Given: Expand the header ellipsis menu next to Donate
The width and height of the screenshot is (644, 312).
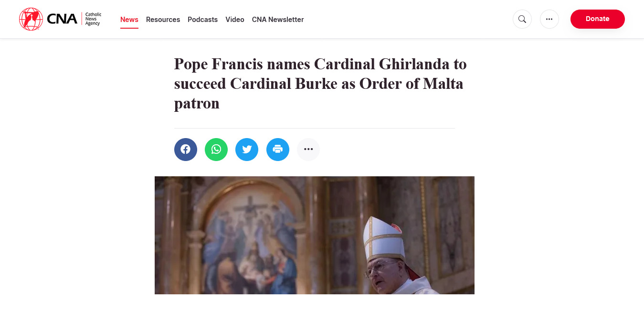Looking at the screenshot, I should tap(549, 19).
